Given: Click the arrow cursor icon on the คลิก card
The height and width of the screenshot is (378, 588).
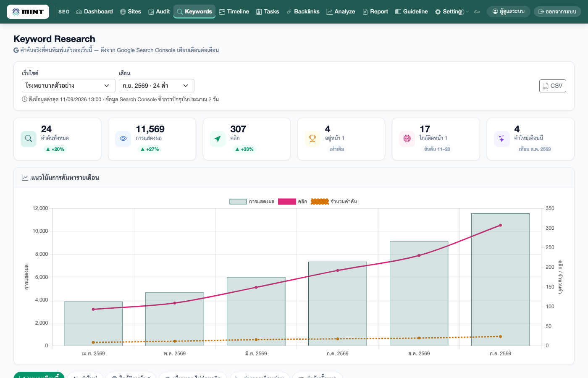Looking at the screenshot, I should pyautogui.click(x=218, y=139).
